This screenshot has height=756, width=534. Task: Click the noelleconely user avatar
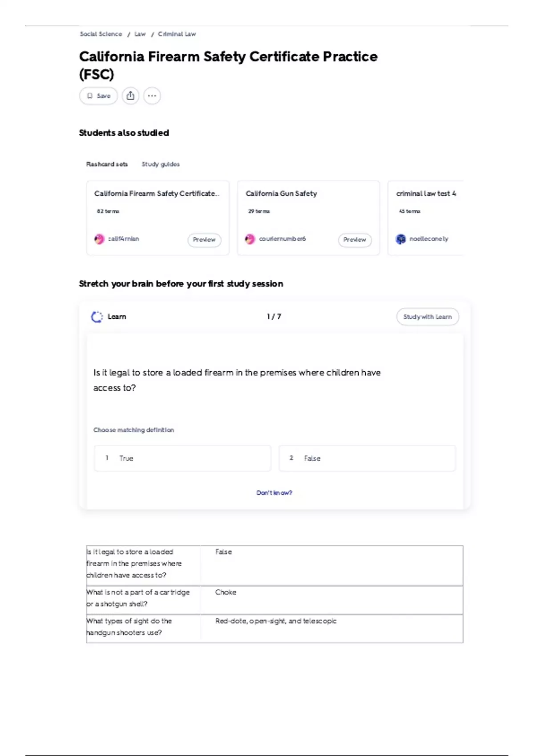[x=401, y=239]
